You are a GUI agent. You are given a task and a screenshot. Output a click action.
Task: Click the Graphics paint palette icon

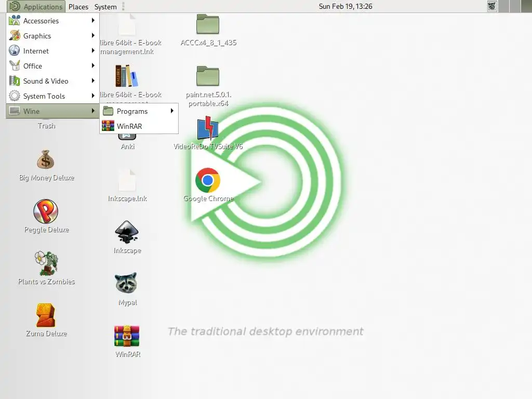[14, 35]
